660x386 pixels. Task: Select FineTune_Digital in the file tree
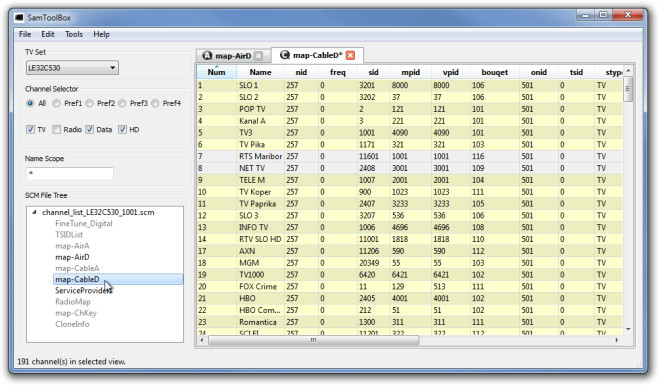click(x=84, y=223)
